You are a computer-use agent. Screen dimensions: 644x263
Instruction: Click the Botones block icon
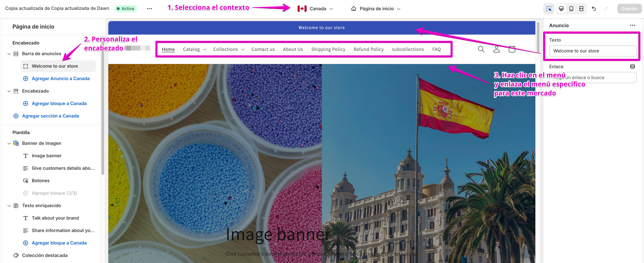(x=25, y=181)
